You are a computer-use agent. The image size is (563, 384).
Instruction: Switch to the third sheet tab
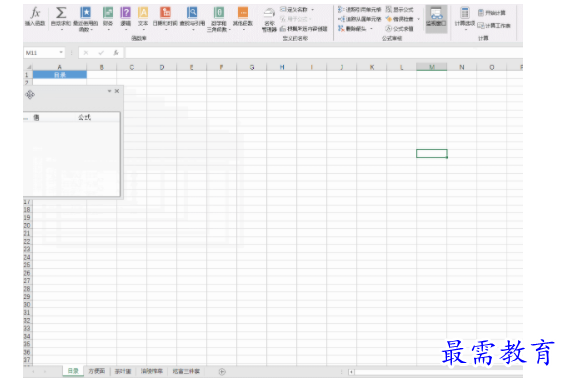pyautogui.click(x=123, y=371)
